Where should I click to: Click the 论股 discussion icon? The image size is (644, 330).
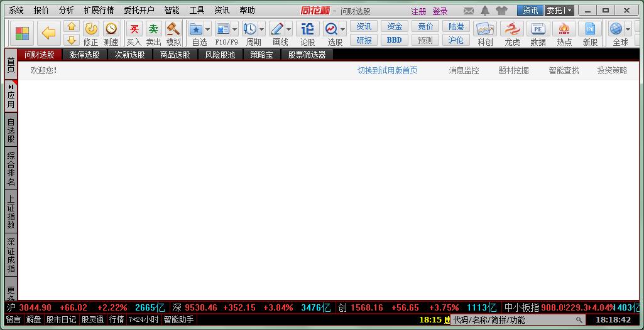click(307, 33)
